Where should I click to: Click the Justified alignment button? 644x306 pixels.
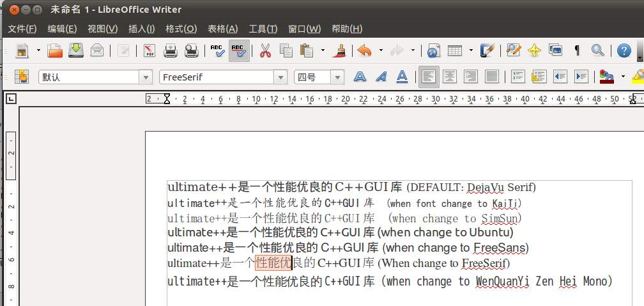coord(491,77)
